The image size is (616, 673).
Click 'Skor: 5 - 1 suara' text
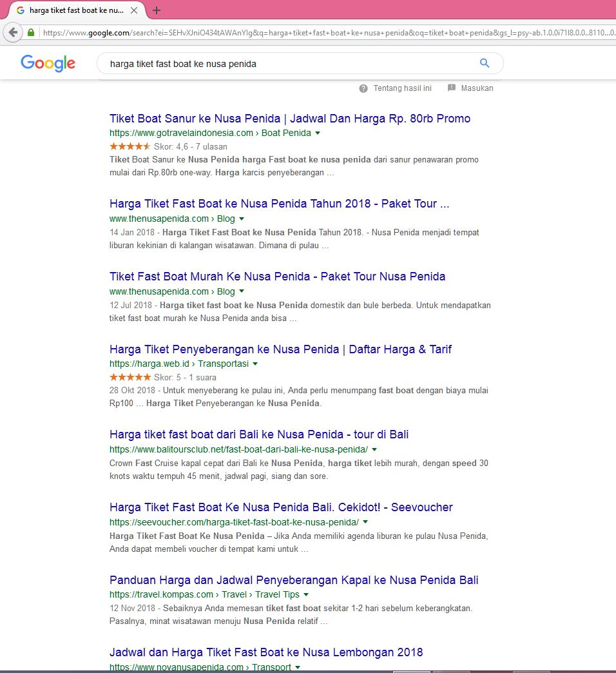pyautogui.click(x=185, y=378)
